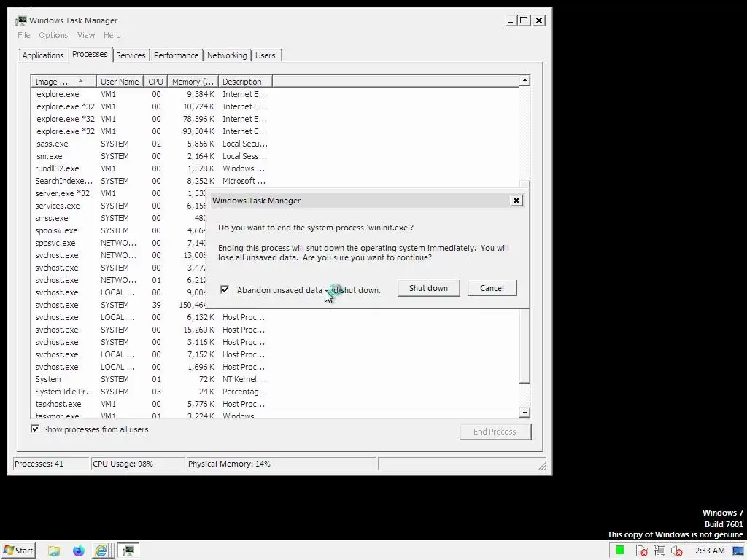Open the View menu
747x560 pixels.
click(86, 35)
